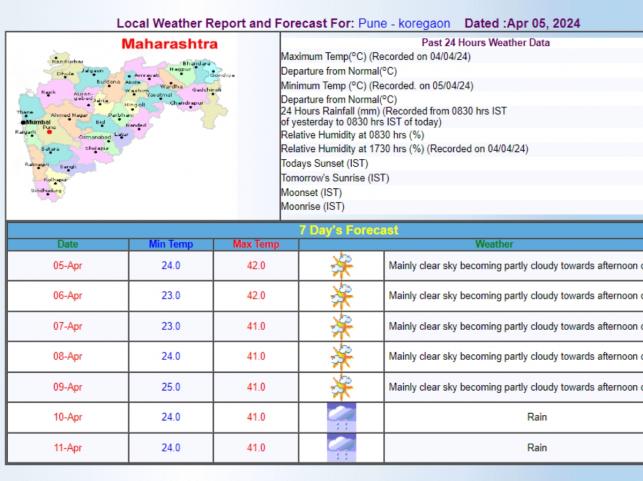643x481 pixels.
Task: Click the Date column header
Action: [x=67, y=243]
